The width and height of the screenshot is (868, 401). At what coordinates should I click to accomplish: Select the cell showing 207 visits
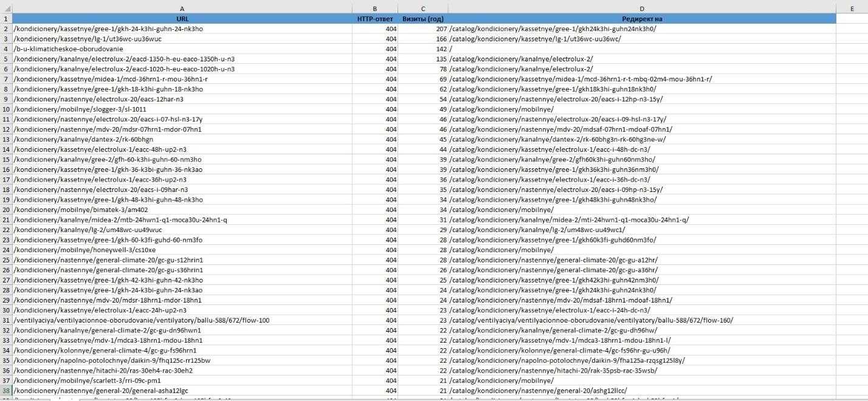point(423,29)
